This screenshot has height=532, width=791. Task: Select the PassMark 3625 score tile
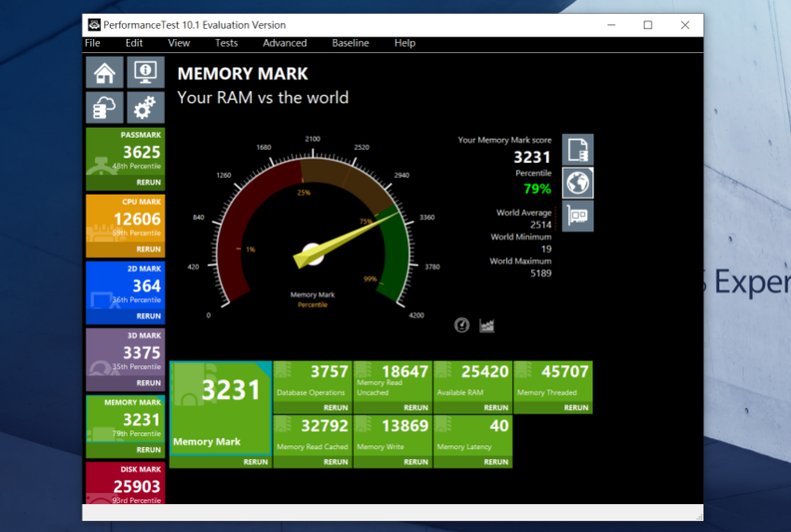[x=125, y=151]
